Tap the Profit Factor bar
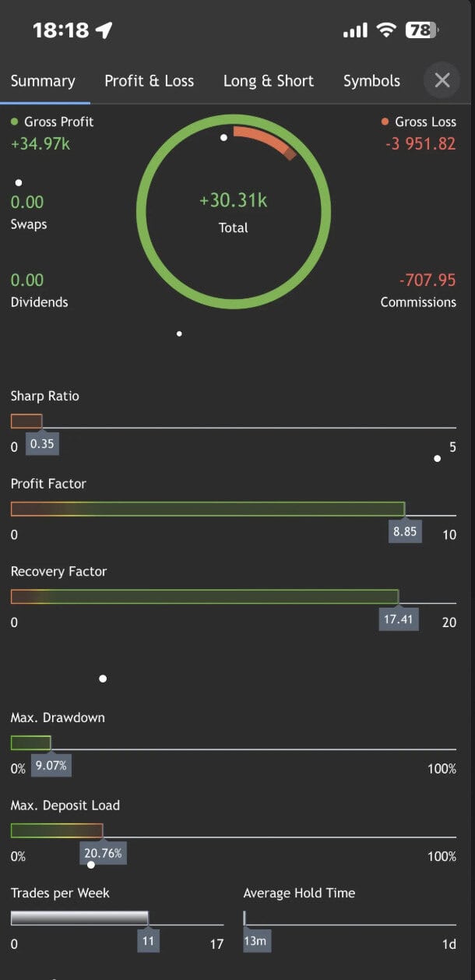Image resolution: width=475 pixels, height=980 pixels. point(207,509)
